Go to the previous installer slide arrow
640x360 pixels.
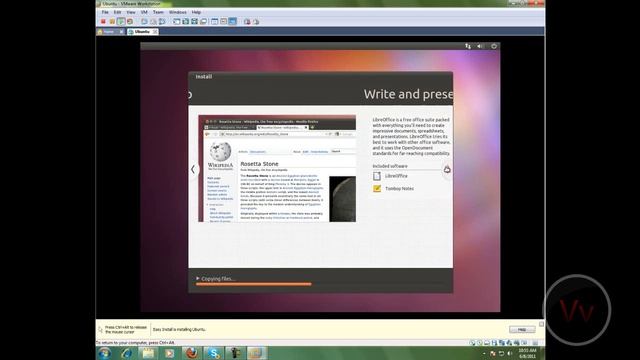(x=193, y=169)
